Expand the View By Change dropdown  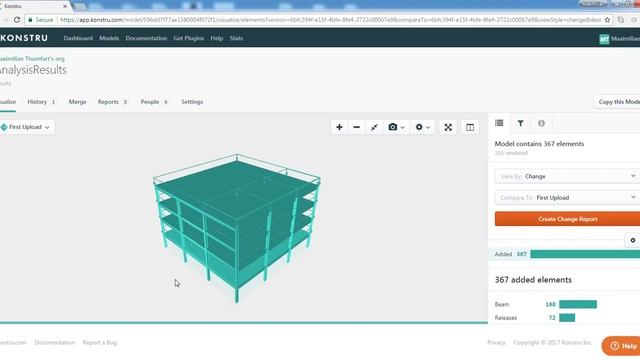coord(567,176)
